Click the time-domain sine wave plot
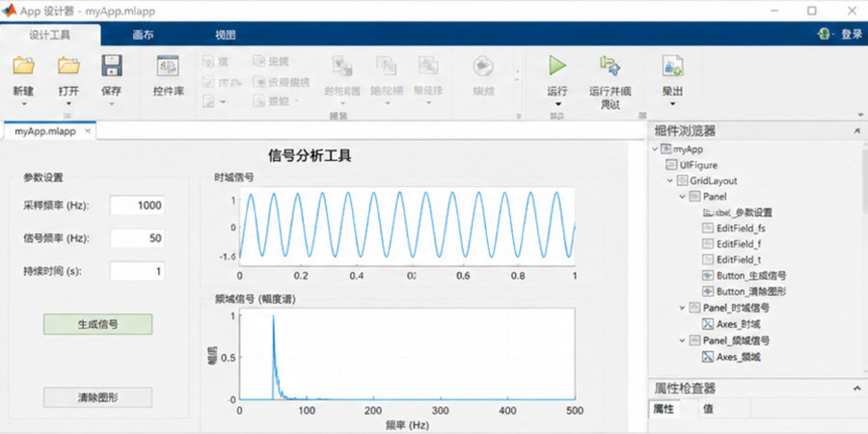Image resolution: width=868 pixels, height=434 pixels. (x=407, y=226)
